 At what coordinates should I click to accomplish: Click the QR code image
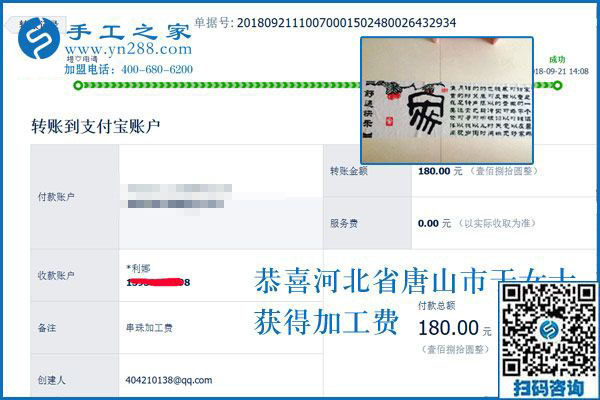[549, 331]
